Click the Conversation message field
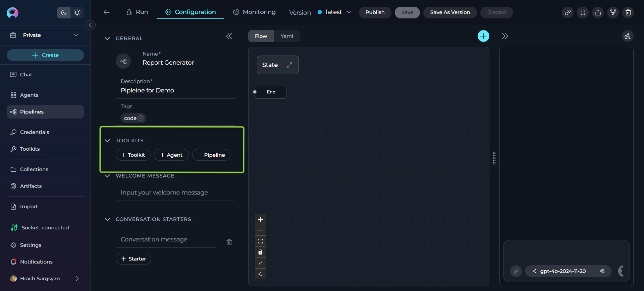The image size is (644, 291). coord(166,239)
